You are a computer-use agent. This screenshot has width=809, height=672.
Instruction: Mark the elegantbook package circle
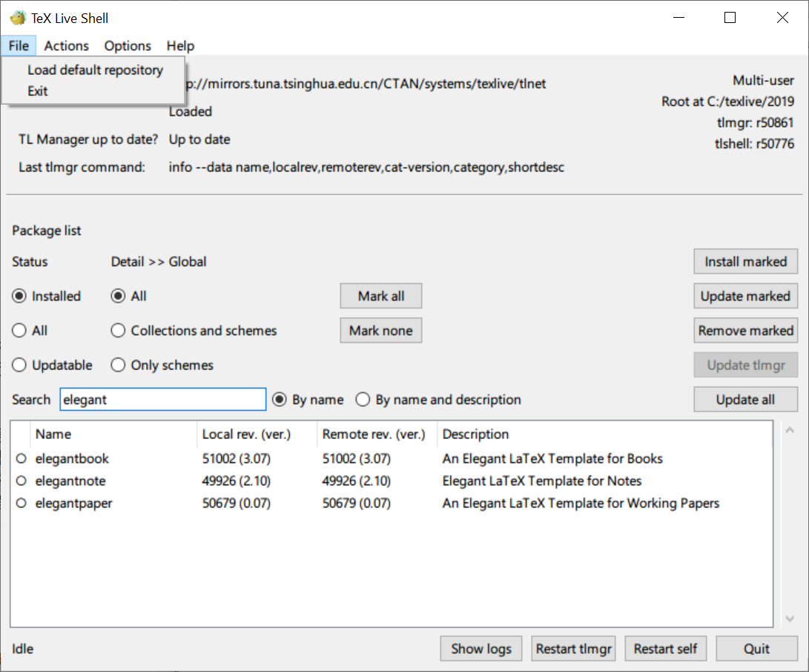(21, 459)
